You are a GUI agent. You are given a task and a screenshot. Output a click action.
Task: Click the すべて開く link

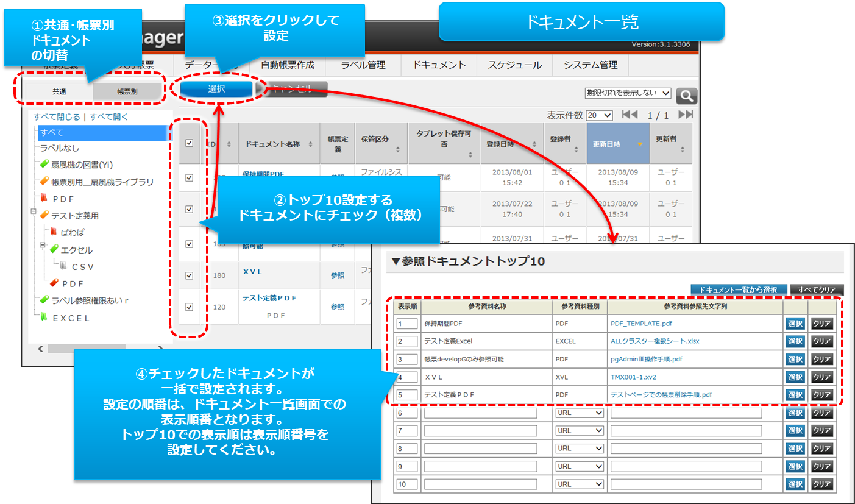point(109,117)
